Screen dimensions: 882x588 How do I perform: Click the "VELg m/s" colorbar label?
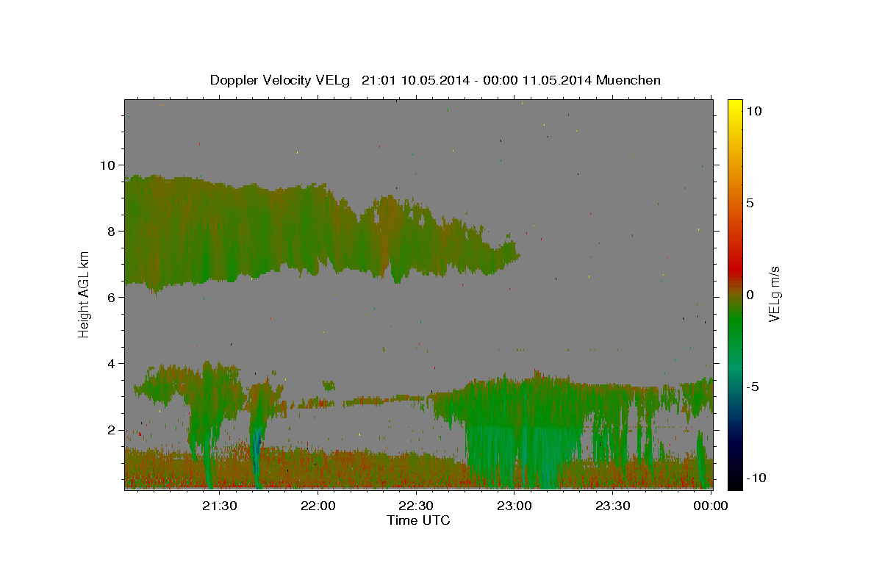(774, 294)
